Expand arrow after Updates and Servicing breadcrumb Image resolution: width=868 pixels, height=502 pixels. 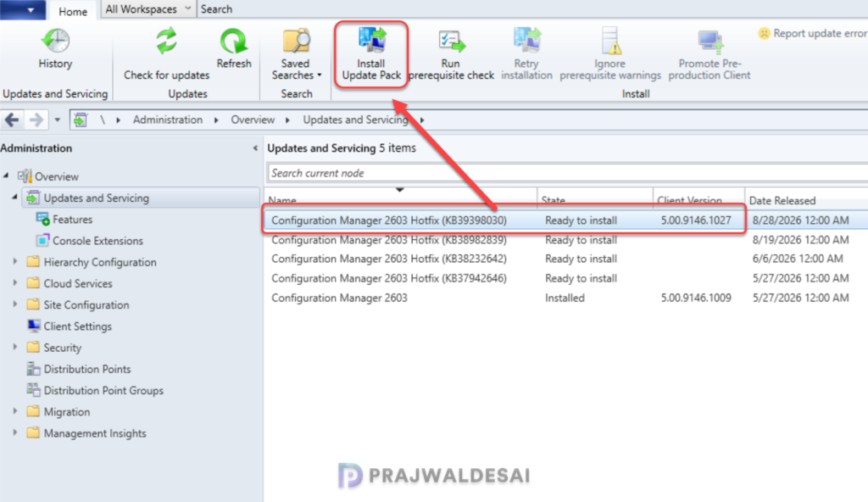422,120
